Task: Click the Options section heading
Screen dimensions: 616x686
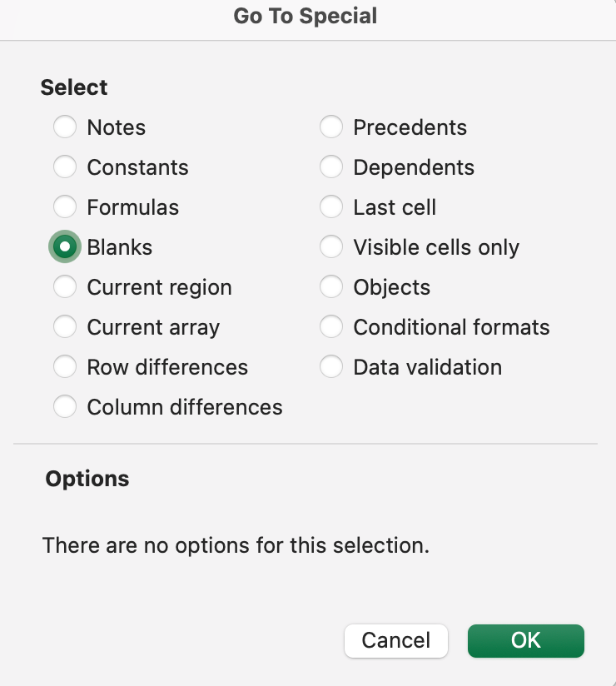Action: (x=87, y=479)
